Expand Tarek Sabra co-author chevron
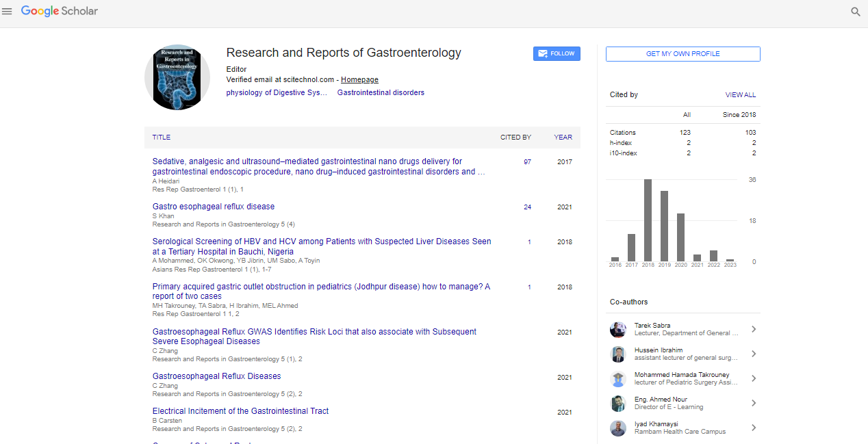This screenshot has height=444, width=868. 753,330
